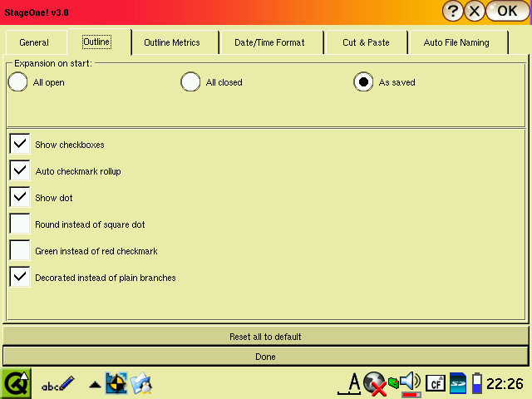Viewport: 532px width, 399px height.
Task: Select the Outline tab
Action: click(98, 42)
